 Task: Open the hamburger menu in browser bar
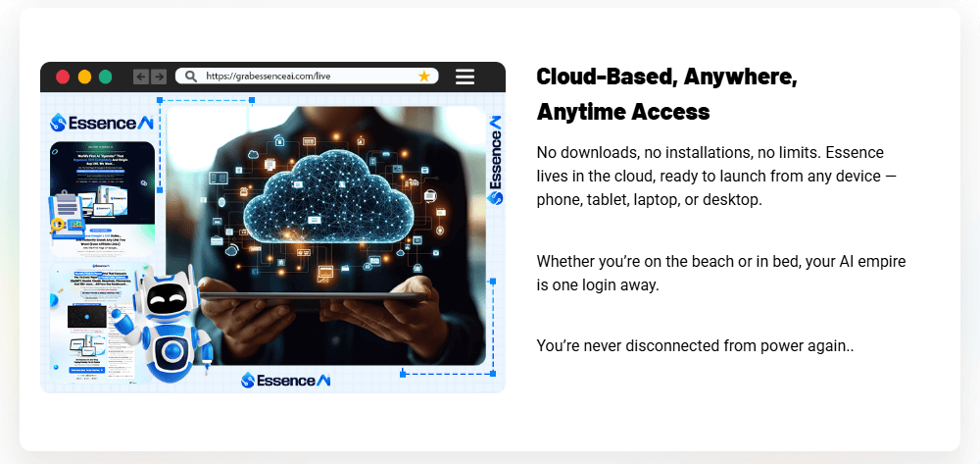pos(465,77)
